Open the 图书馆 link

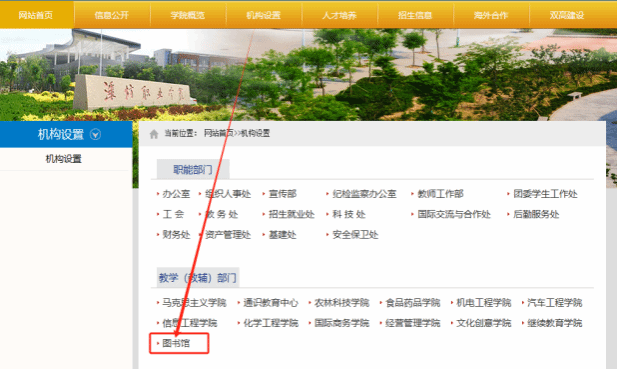click(176, 343)
